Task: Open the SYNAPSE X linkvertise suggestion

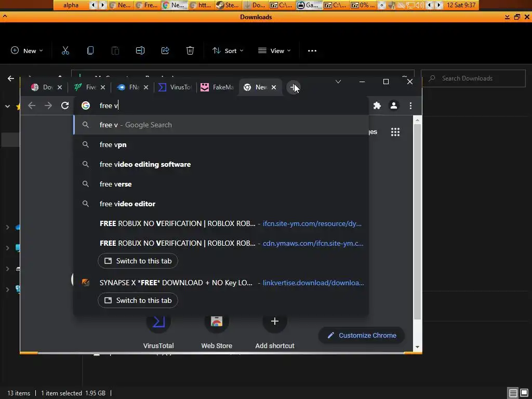Action: (221, 283)
